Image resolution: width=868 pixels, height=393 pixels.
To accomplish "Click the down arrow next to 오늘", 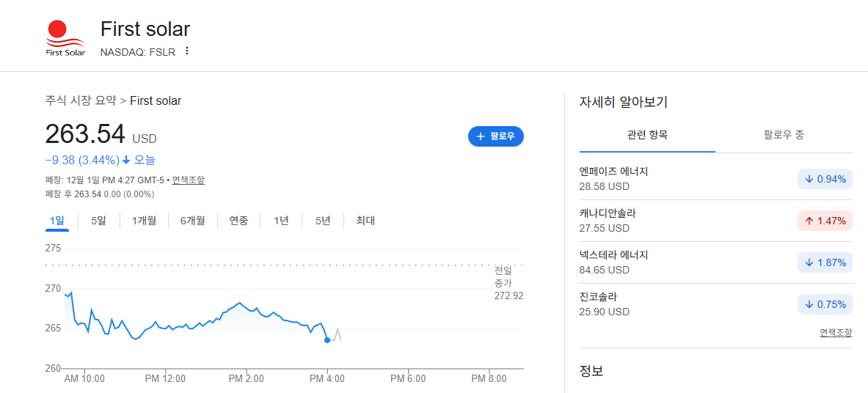I will (126, 161).
